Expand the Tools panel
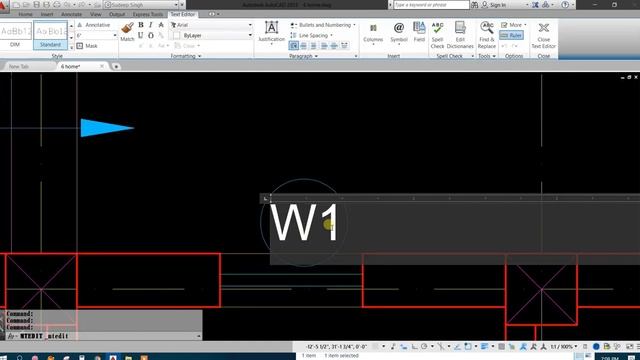Screen dimensions: 640x360 [487, 56]
